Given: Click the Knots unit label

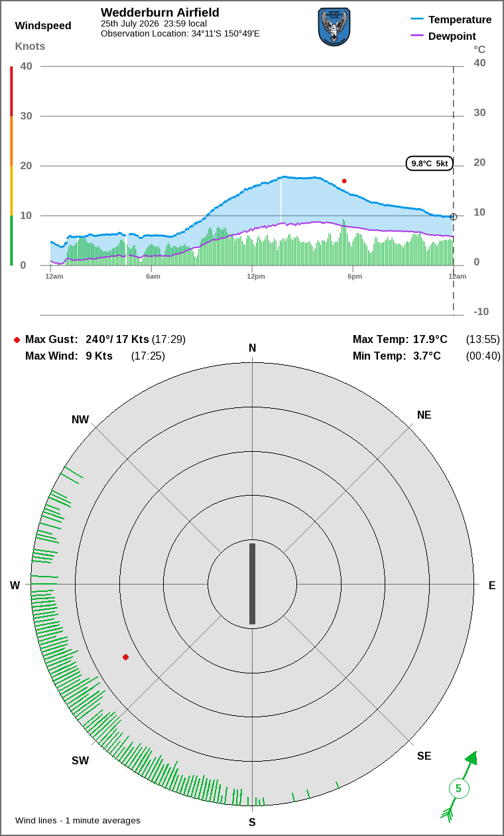Looking at the screenshot, I should tap(30, 46).
